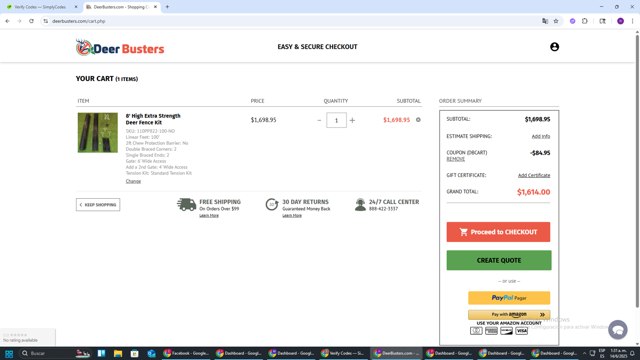Image resolution: width=640 pixels, height=360 pixels.
Task: Open the Deer Fence Kit product thumbnail
Action: point(98,133)
